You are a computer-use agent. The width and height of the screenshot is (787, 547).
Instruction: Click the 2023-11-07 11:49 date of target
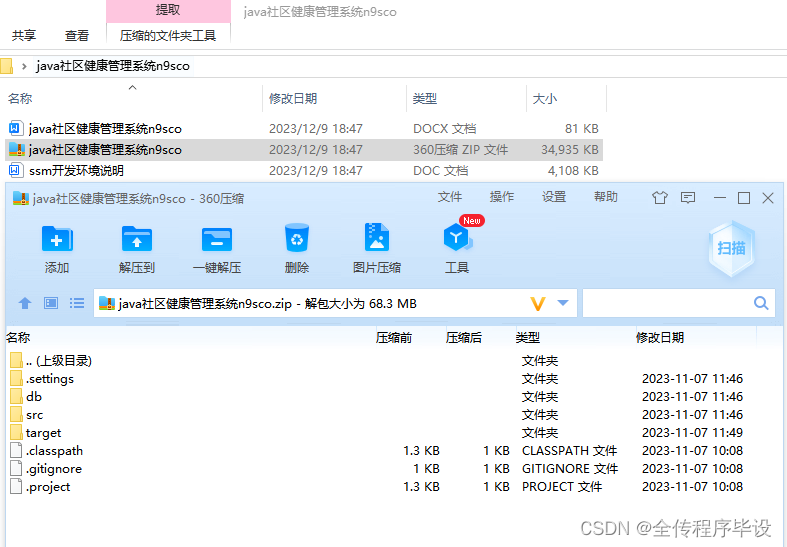click(x=692, y=433)
